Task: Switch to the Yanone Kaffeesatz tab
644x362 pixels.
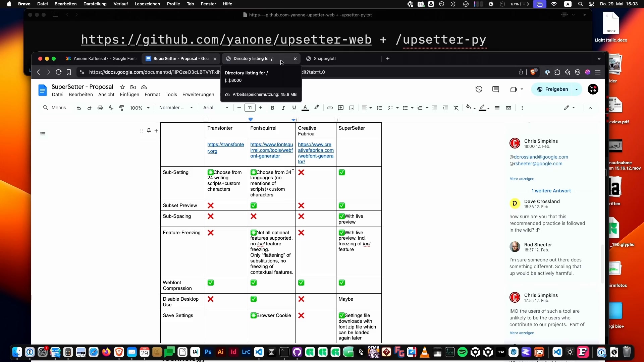Action: click(x=101, y=59)
